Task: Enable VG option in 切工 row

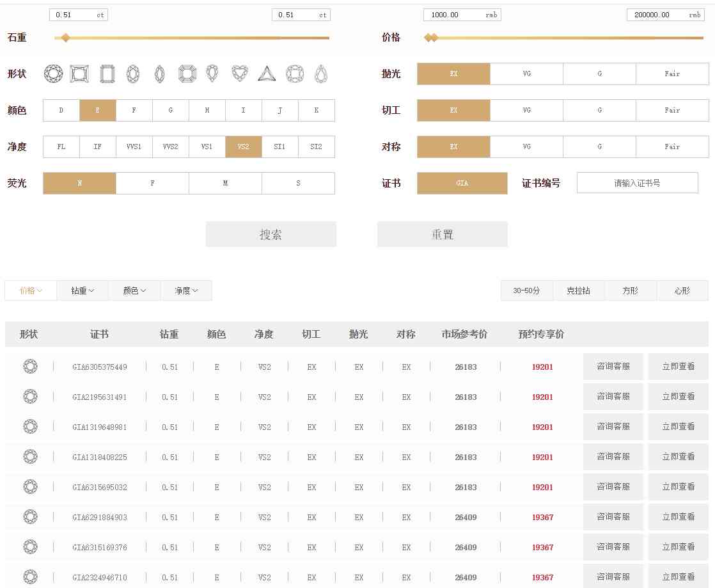Action: tap(526, 110)
